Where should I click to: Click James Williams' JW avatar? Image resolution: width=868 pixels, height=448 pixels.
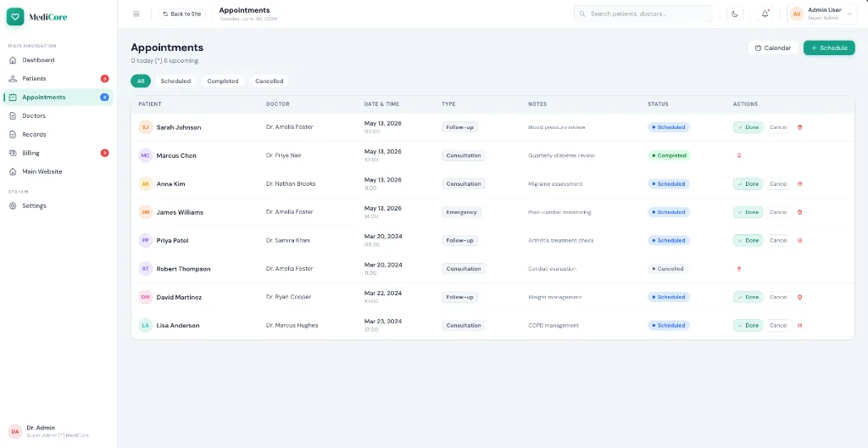tap(145, 212)
